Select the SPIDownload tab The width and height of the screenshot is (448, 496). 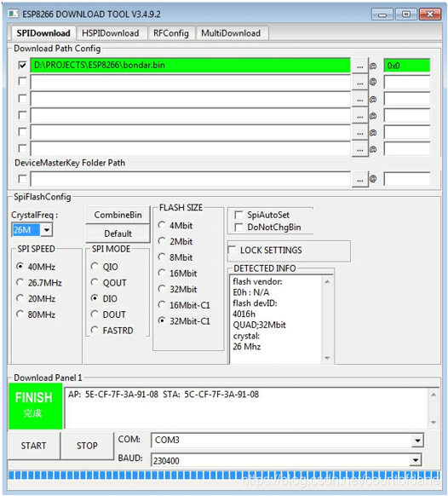coord(43,33)
